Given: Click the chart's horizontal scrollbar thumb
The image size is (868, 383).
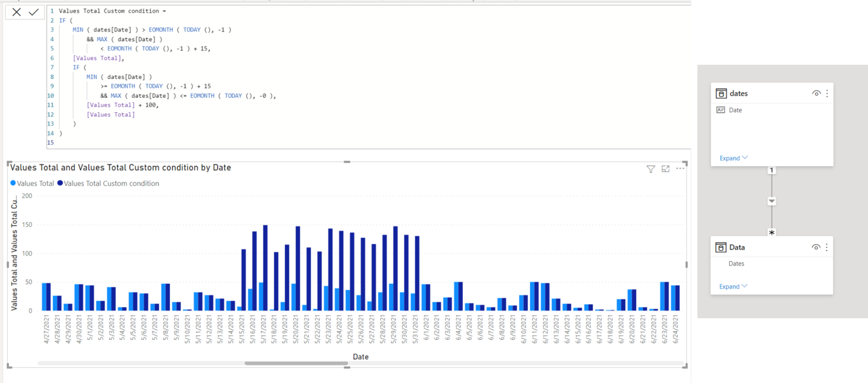Looking at the screenshot, I should coord(296,363).
